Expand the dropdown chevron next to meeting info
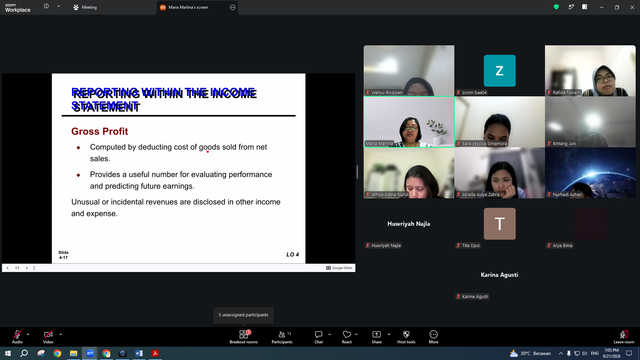The width and height of the screenshot is (640, 360). click(x=58, y=7)
